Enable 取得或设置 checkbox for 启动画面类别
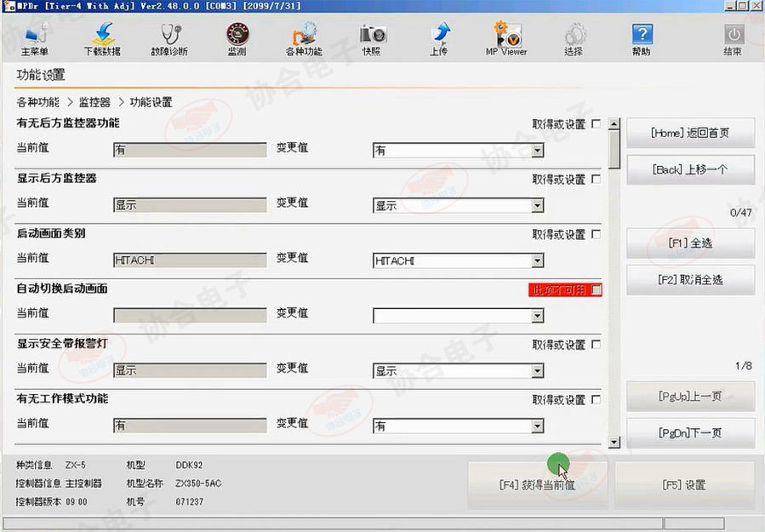Image resolution: width=765 pixels, height=532 pixels. pyautogui.click(x=596, y=234)
